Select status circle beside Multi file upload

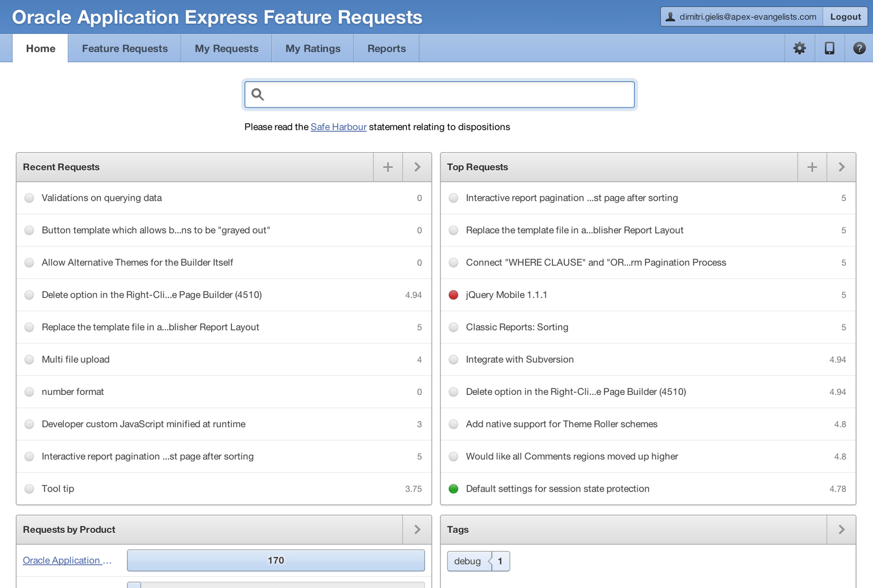[x=29, y=359]
